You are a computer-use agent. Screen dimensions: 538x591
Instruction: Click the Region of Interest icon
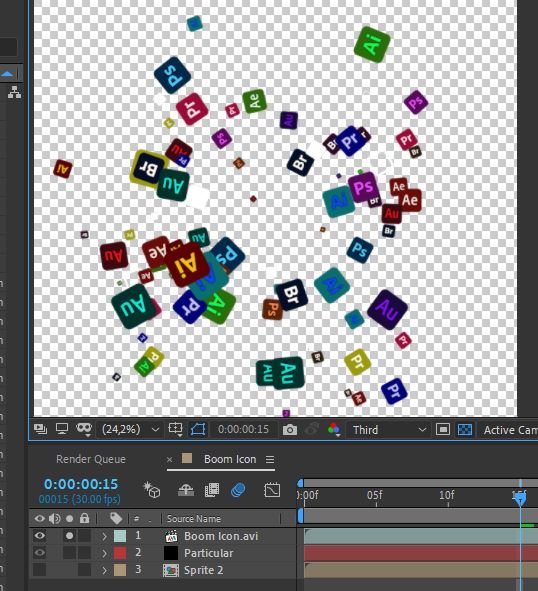tap(443, 430)
